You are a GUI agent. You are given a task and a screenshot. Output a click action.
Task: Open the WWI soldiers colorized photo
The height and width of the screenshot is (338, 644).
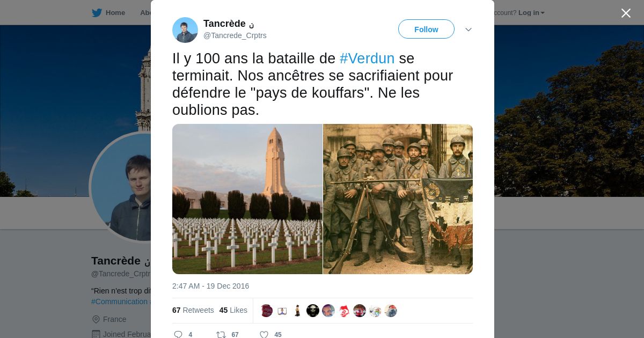click(398, 199)
